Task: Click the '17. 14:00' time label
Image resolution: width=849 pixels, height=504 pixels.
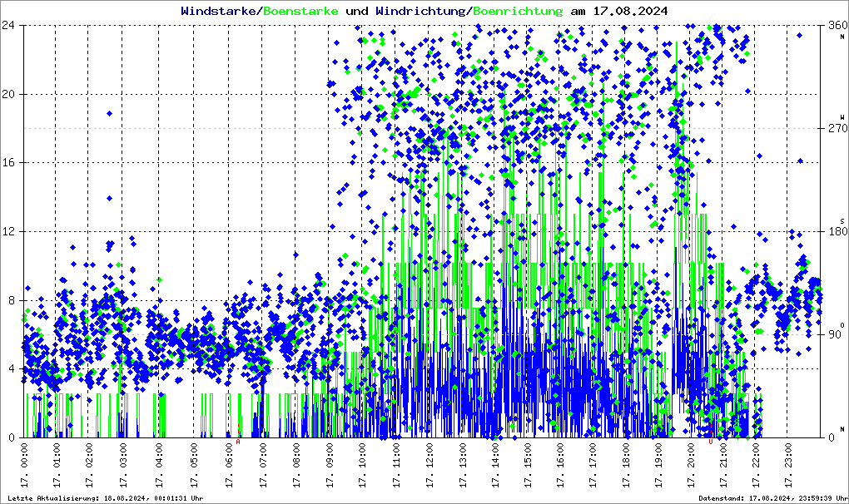Action: [x=495, y=465]
